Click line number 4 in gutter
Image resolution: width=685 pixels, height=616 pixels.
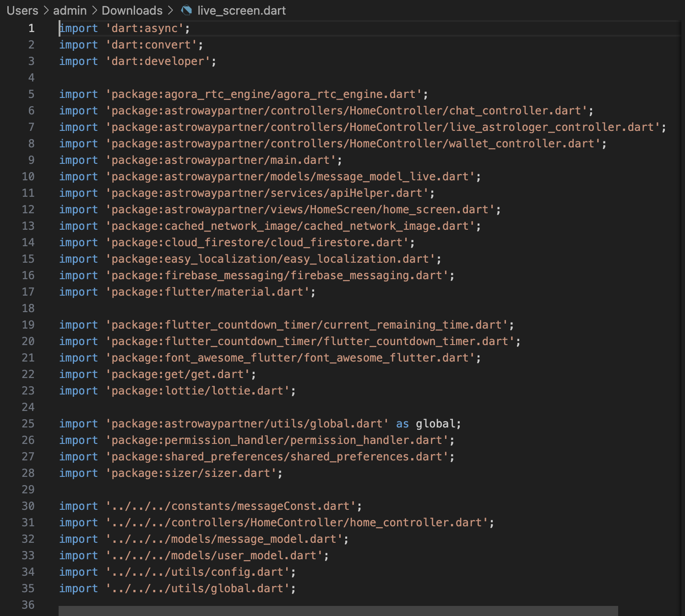31,78
